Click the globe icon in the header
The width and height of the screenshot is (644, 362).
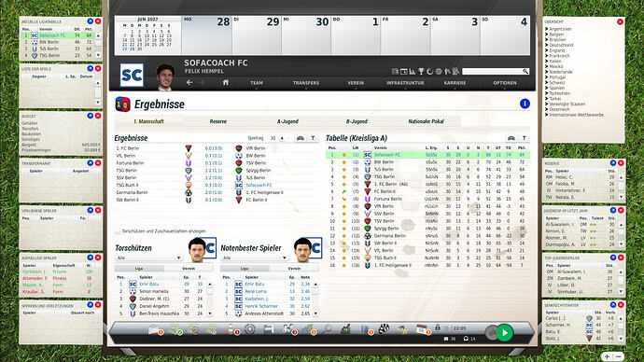coord(439,72)
